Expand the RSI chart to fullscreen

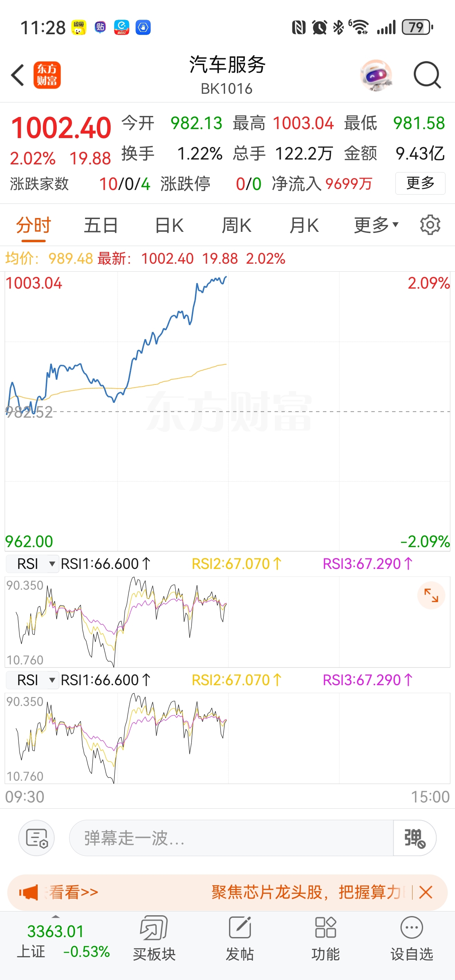click(431, 595)
